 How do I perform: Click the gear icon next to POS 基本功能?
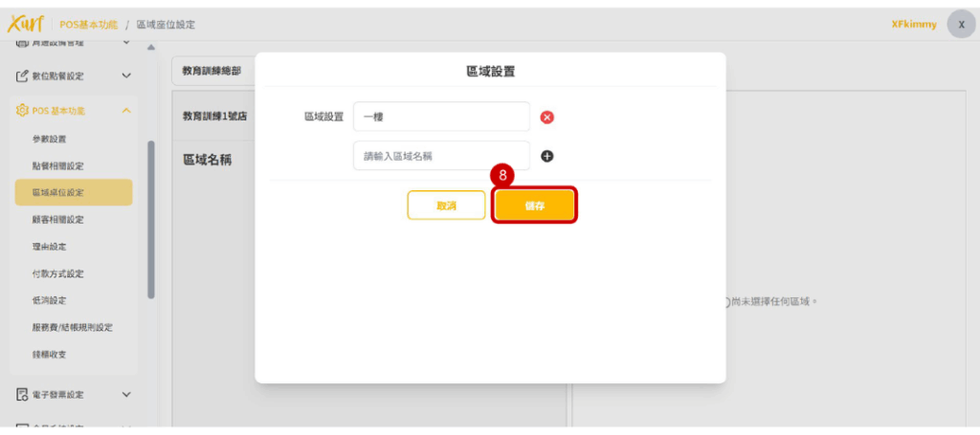pos(23,111)
